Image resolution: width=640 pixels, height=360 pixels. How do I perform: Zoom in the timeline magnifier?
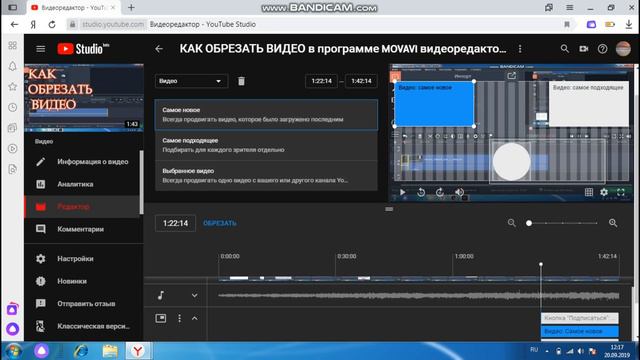(x=613, y=223)
